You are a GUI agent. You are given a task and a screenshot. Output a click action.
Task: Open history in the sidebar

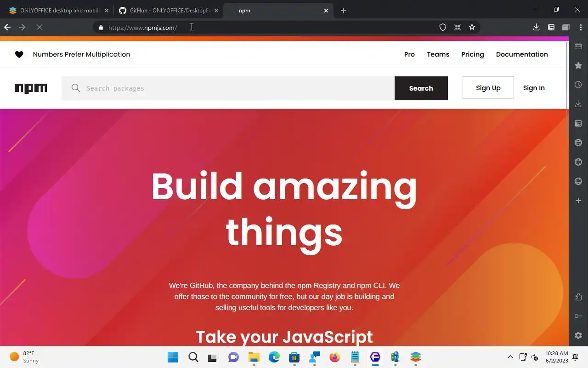(578, 85)
